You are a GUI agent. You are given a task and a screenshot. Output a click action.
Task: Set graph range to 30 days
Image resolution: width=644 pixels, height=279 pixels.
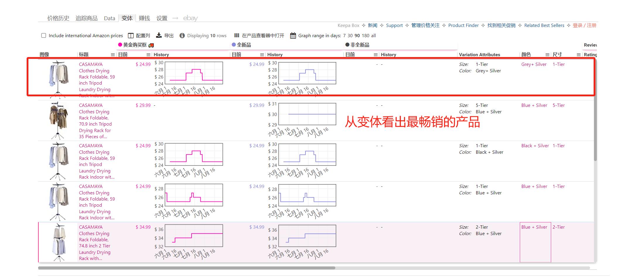coord(350,36)
